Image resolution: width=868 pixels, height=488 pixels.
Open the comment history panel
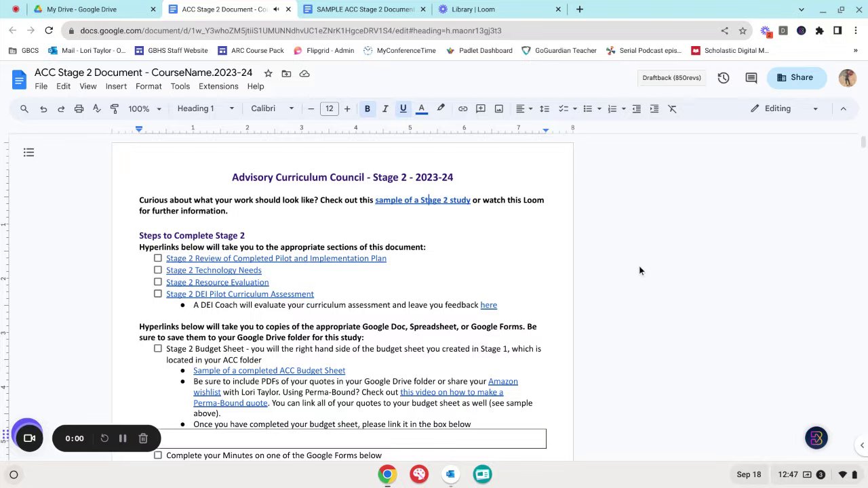(x=751, y=78)
